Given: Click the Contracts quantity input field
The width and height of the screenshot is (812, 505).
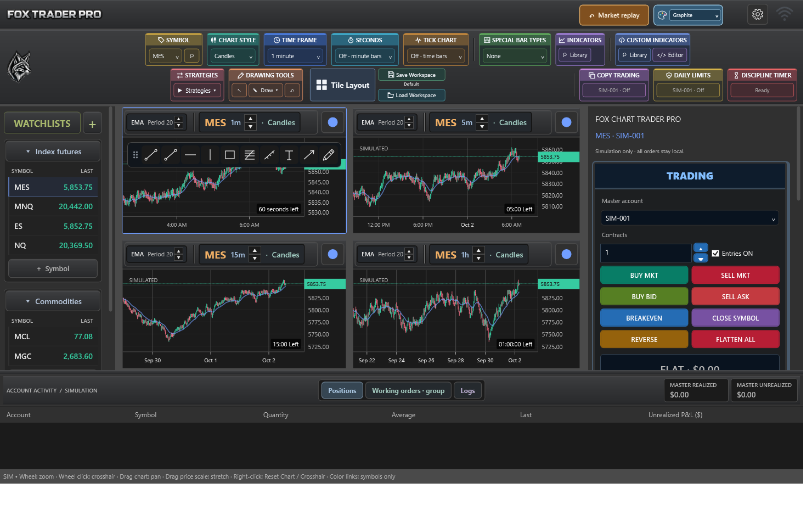Looking at the screenshot, I should [x=646, y=253].
